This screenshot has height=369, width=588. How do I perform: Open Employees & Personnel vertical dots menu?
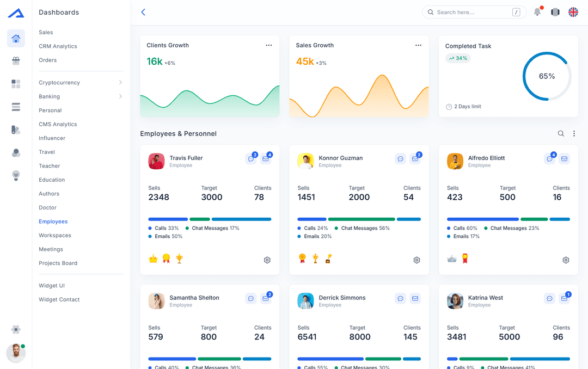[574, 133]
